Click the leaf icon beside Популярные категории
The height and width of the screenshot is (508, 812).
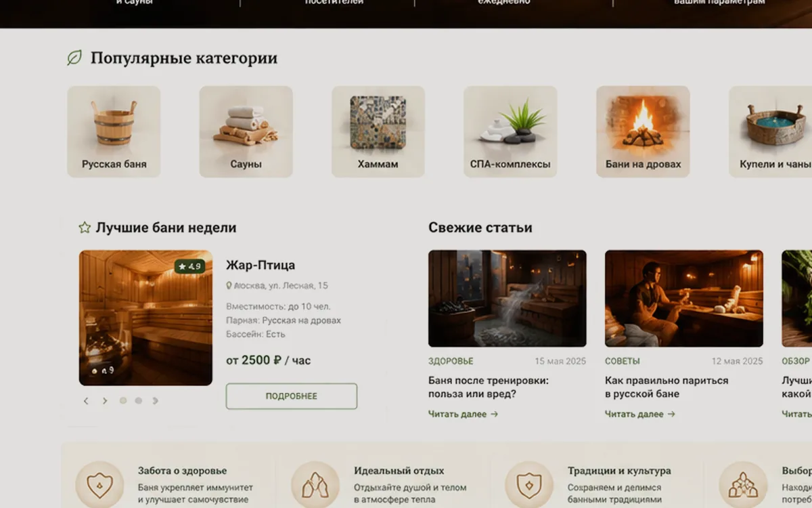coord(74,58)
